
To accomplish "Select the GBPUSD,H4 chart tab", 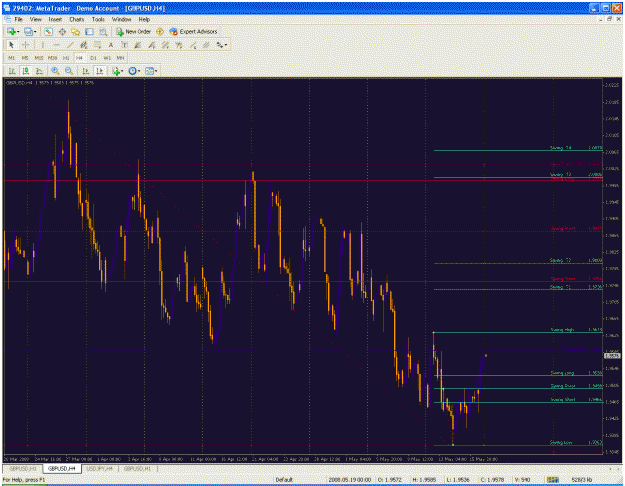I will pyautogui.click(x=61, y=469).
